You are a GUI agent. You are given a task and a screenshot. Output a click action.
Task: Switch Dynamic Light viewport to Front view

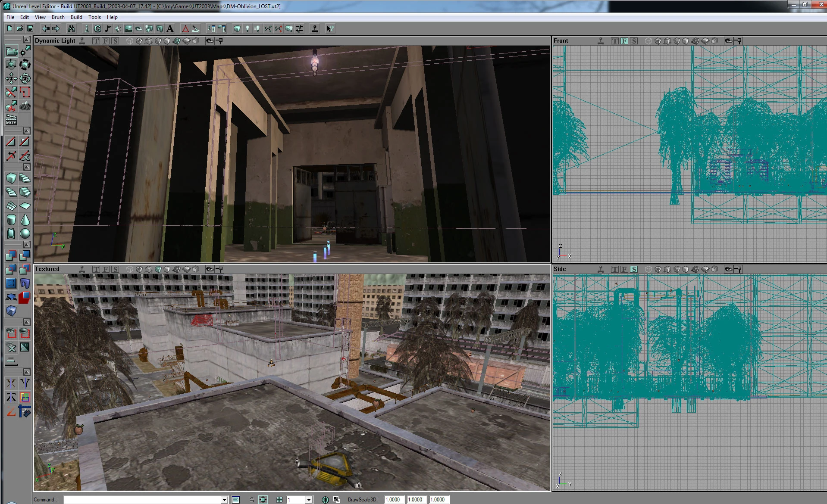pos(106,41)
